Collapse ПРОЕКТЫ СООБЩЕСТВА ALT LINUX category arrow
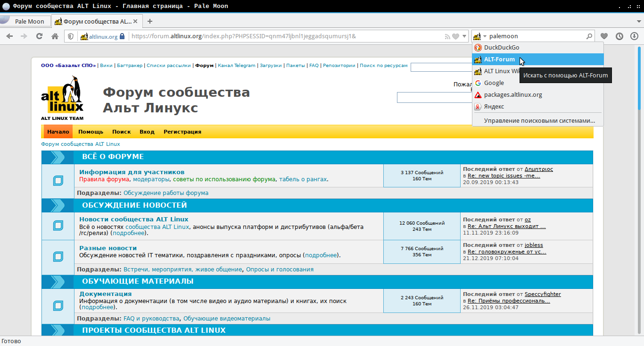 [x=58, y=331]
